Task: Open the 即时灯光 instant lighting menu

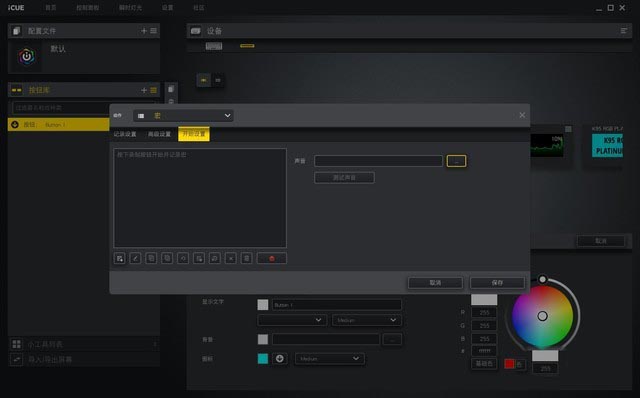Action: coord(130,8)
